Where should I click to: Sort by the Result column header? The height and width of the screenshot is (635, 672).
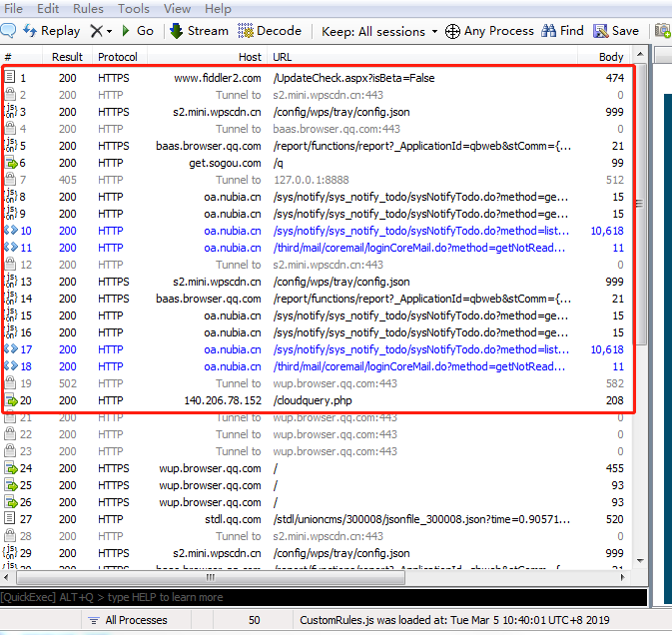[x=67, y=57]
